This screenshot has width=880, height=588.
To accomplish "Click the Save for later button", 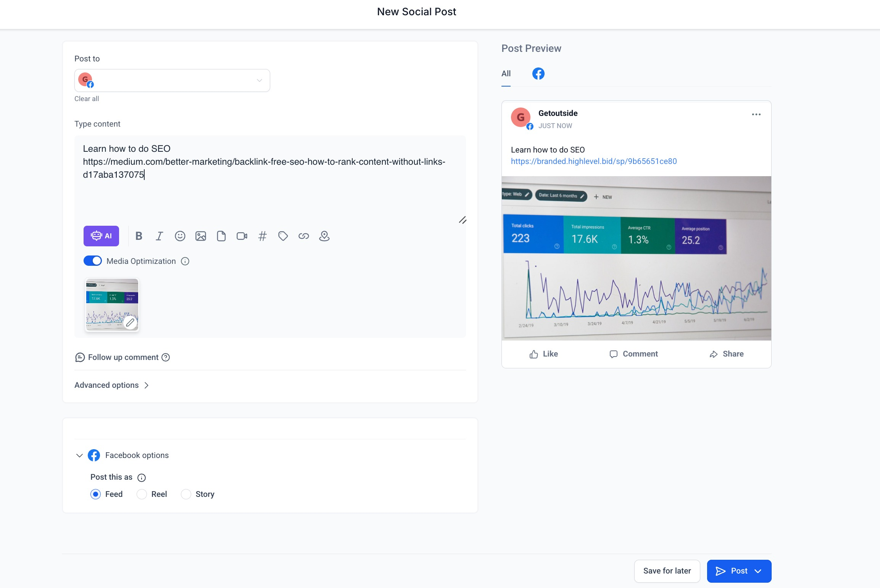I will tap(667, 571).
